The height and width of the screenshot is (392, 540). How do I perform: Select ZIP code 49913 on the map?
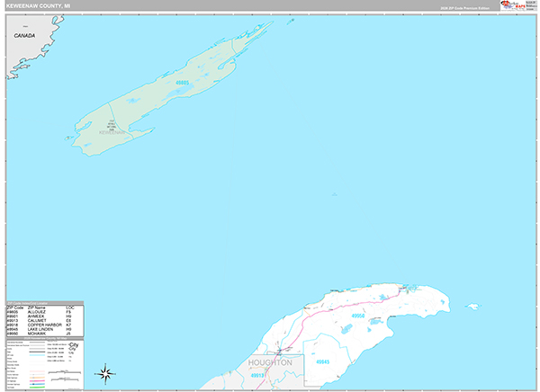(257, 376)
